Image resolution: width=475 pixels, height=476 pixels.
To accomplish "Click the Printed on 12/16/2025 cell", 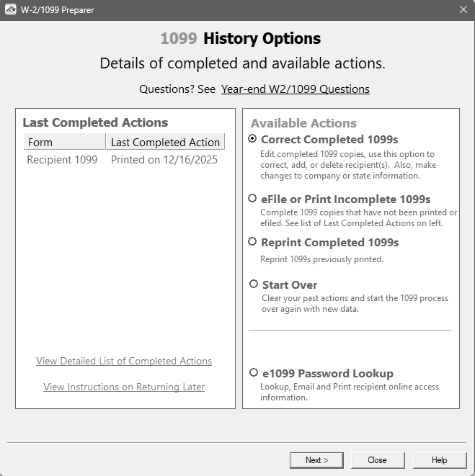I will pos(164,160).
